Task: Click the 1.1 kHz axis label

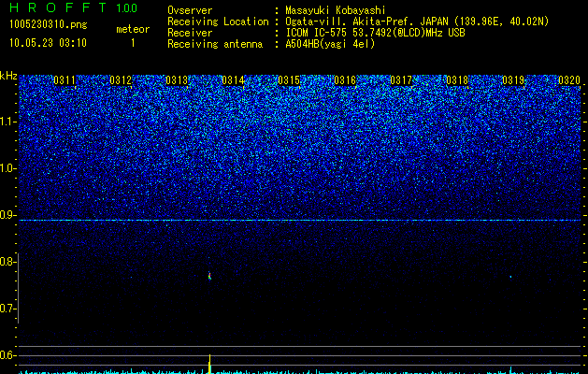Action: [x=8, y=122]
